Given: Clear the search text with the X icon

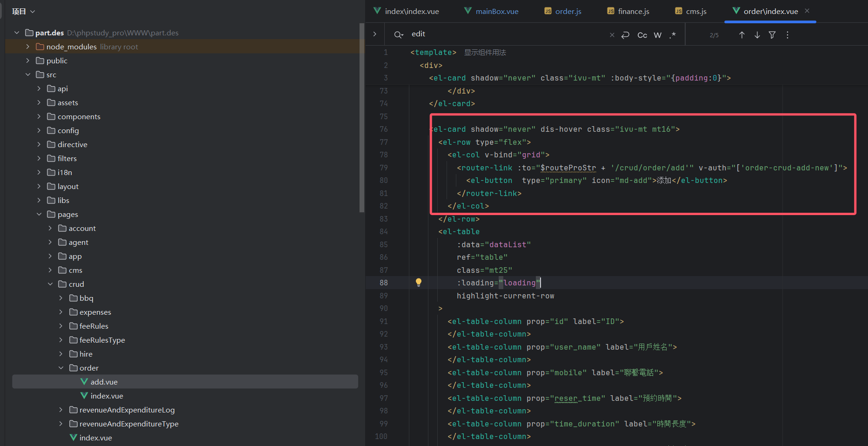Looking at the screenshot, I should pyautogui.click(x=612, y=35).
